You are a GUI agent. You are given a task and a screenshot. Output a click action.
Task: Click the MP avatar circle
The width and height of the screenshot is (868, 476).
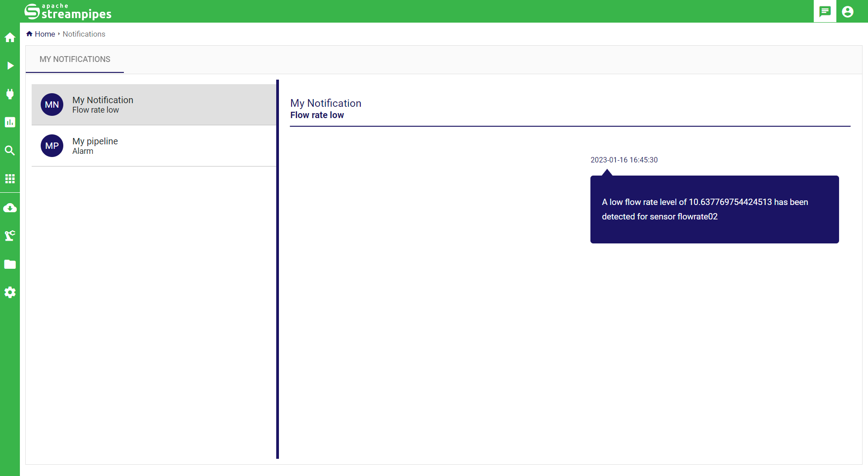tap(52, 146)
